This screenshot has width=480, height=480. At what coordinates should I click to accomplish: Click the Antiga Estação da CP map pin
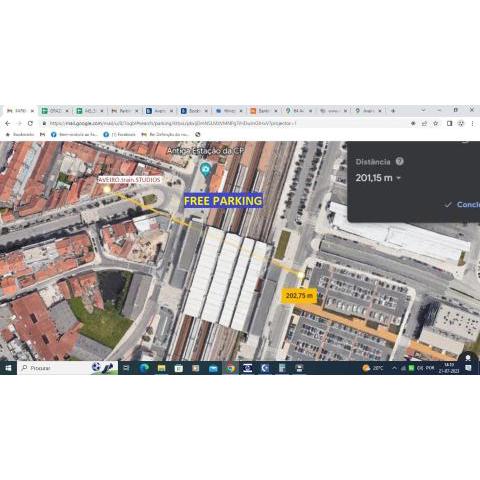click(206, 169)
